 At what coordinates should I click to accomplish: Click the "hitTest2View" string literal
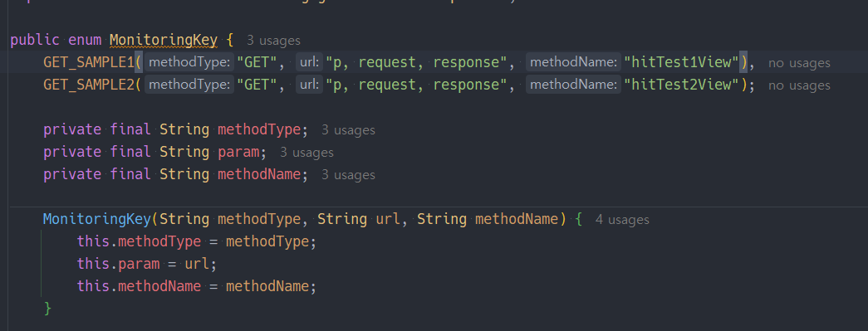pos(681,85)
